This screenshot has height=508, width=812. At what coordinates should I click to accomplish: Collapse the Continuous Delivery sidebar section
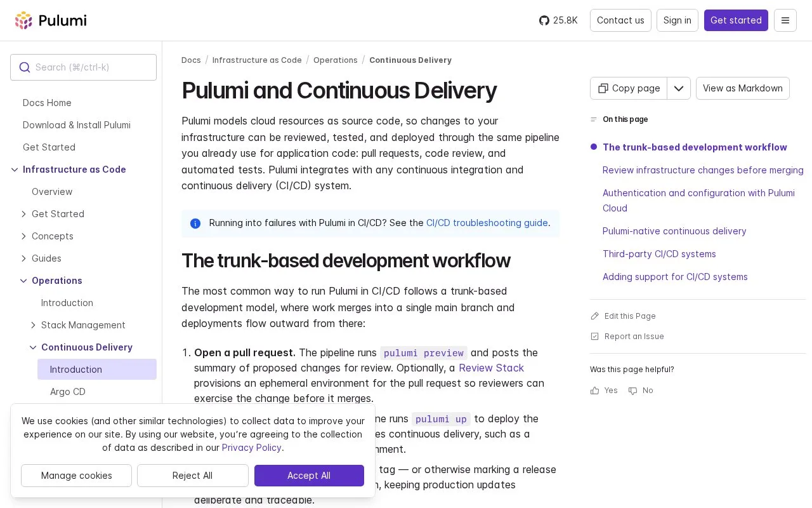tap(33, 347)
